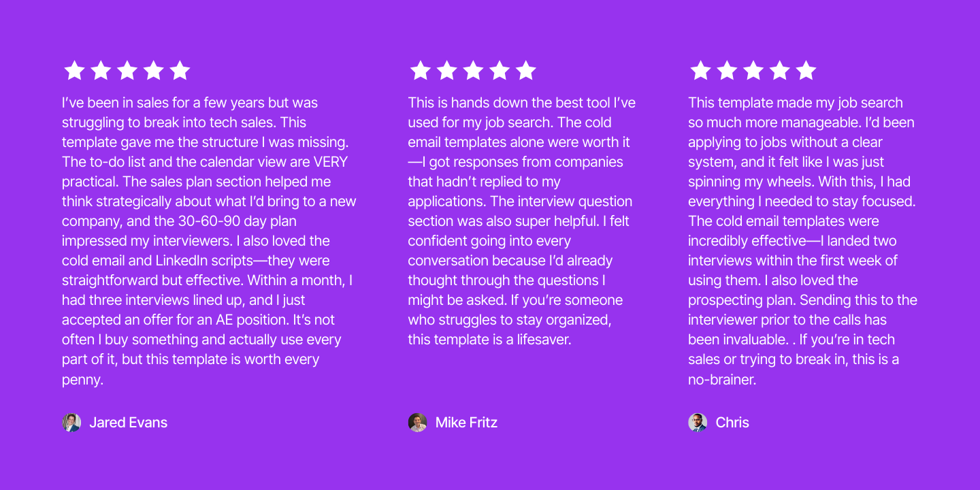Viewport: 980px width, 490px height.
Task: Click the first star above Mike Fritz's review
Action: (421, 70)
